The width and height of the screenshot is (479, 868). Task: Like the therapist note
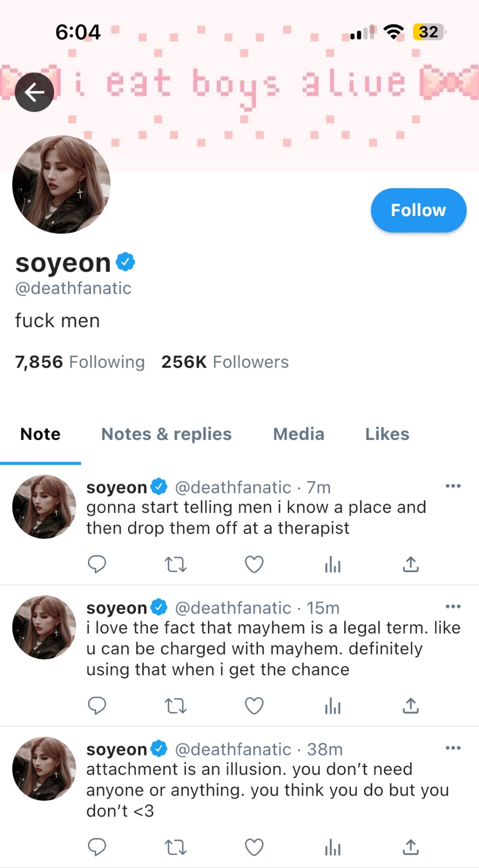(x=254, y=564)
